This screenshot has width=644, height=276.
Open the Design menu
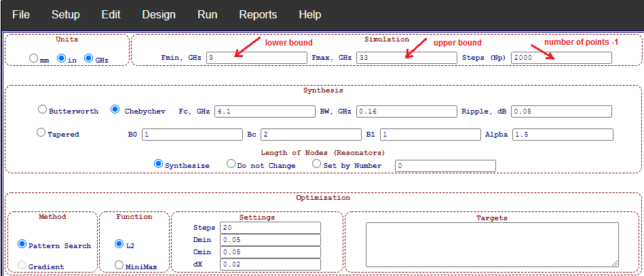click(159, 14)
